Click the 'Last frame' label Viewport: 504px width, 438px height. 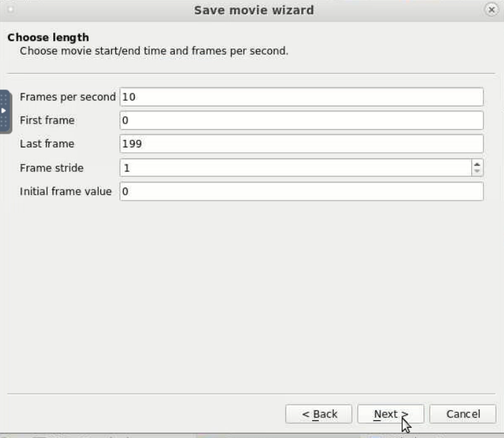[47, 144]
